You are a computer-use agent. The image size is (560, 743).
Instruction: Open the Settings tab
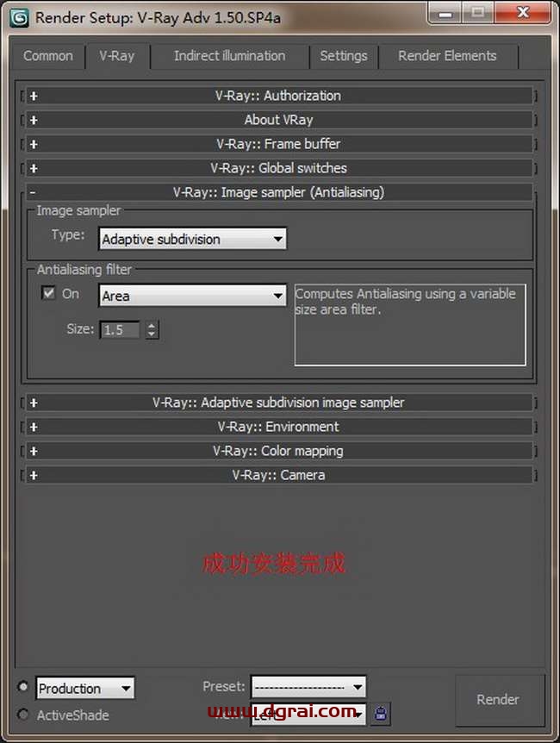coord(344,56)
